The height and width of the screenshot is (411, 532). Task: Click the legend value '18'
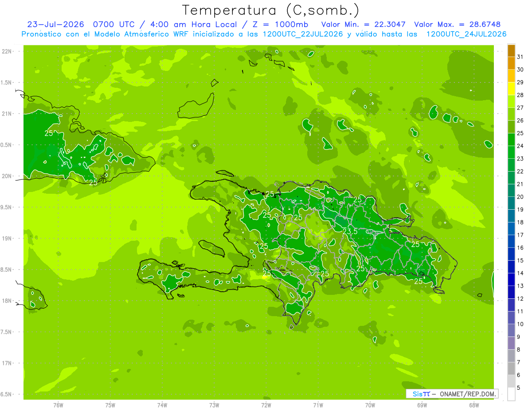pyautogui.click(x=520, y=222)
